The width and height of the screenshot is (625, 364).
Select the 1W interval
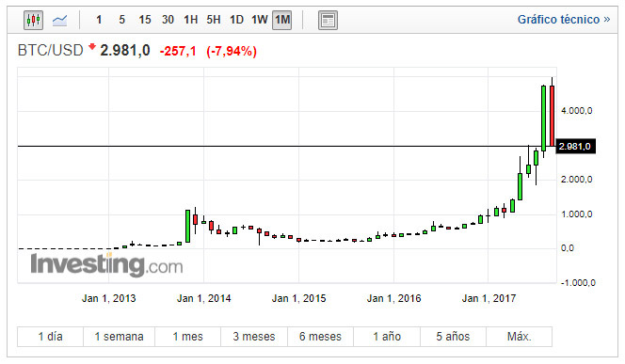[x=260, y=20]
